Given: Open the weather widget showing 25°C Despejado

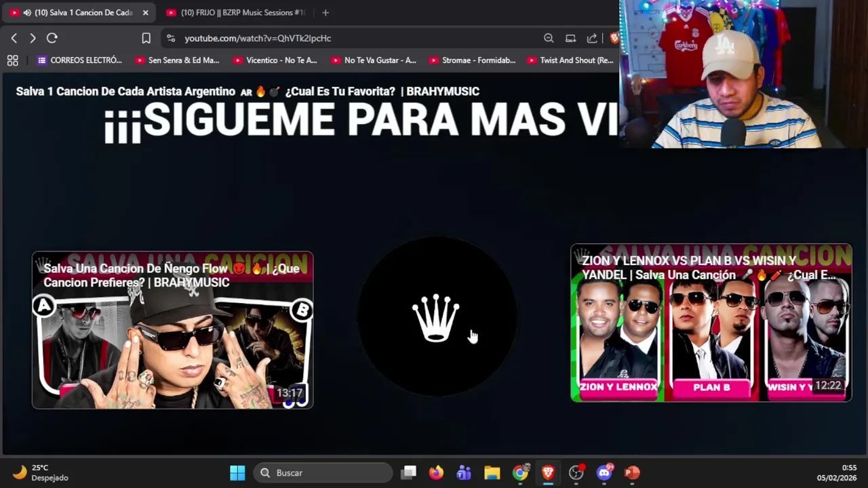Looking at the screenshot, I should point(41,473).
